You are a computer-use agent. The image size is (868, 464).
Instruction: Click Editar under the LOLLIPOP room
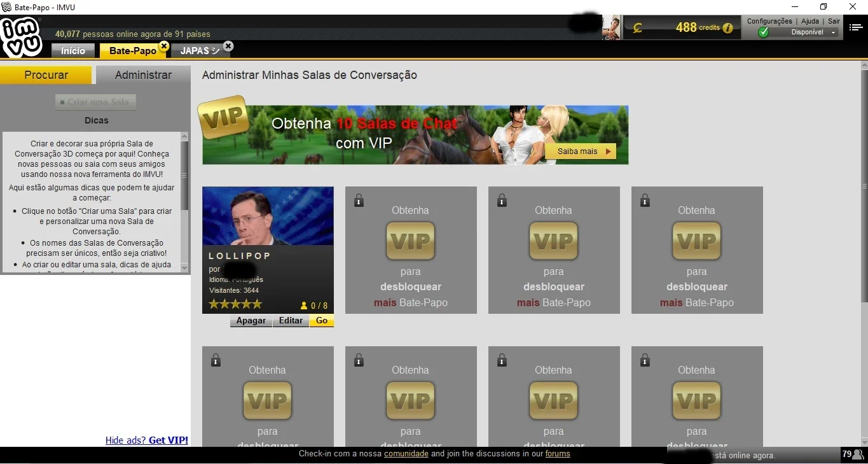pos(291,321)
